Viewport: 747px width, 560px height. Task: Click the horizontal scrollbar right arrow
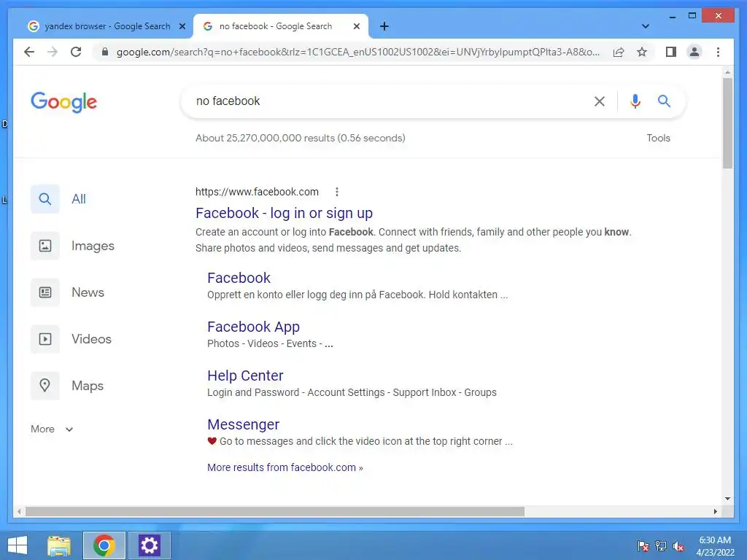coord(715,511)
